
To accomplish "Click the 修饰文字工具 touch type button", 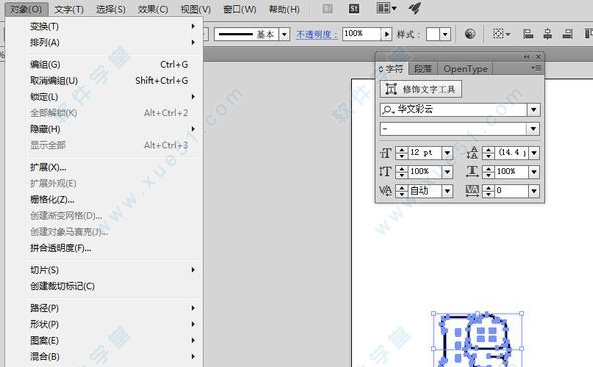I will click(421, 90).
